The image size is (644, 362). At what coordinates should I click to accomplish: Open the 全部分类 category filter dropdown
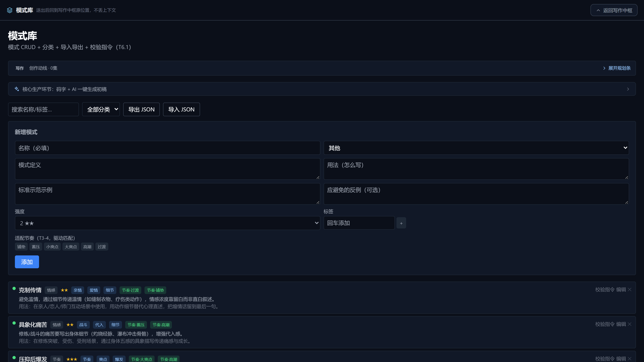click(x=101, y=109)
